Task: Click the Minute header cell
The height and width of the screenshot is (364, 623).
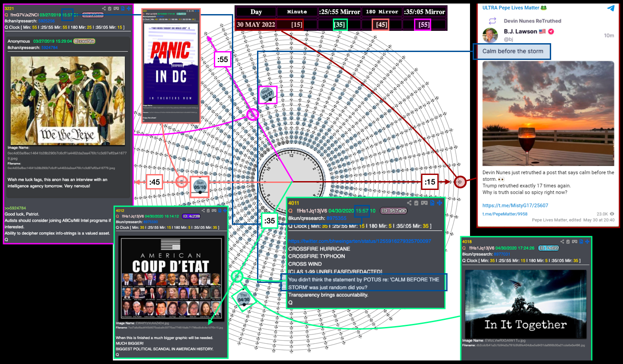Action: (297, 12)
